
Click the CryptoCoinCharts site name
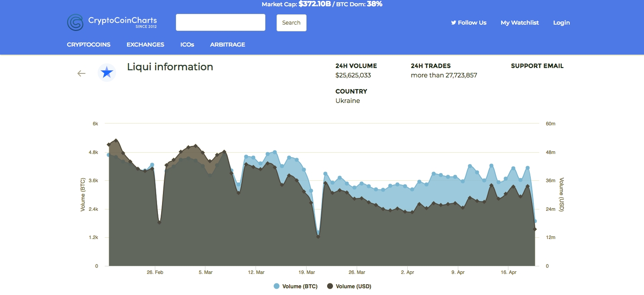coord(123,21)
